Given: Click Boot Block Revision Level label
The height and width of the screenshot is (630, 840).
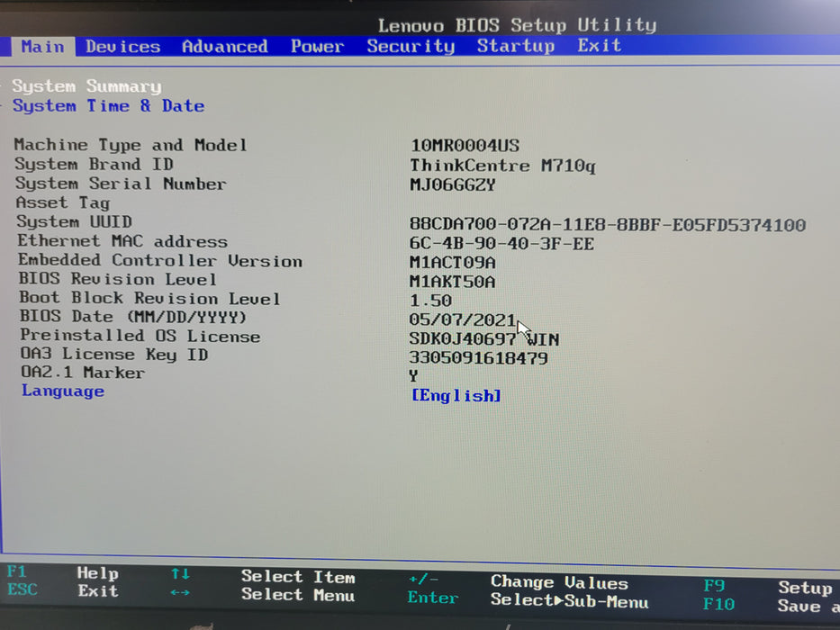Looking at the screenshot, I should (149, 297).
